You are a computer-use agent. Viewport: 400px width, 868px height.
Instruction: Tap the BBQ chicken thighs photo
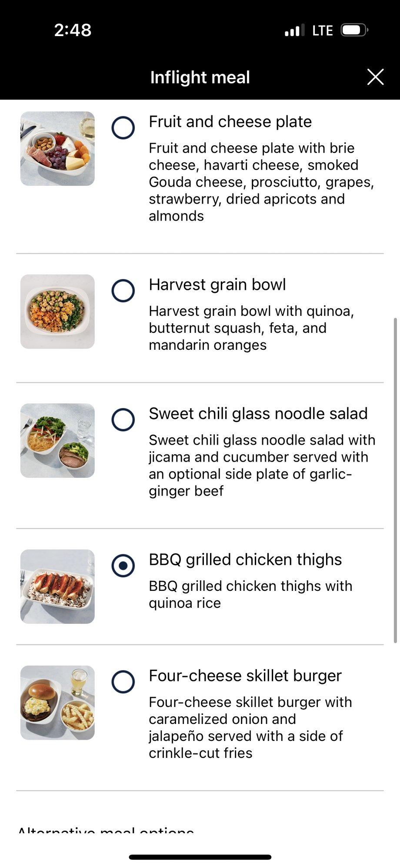(x=57, y=586)
